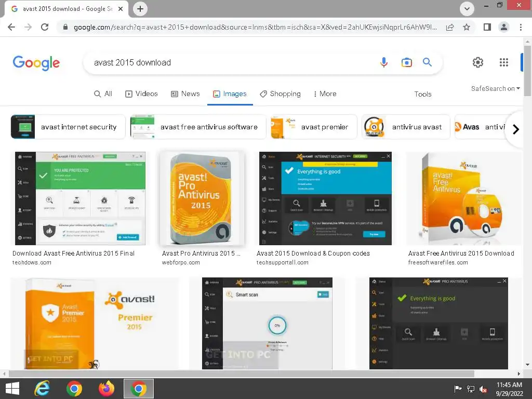This screenshot has width=532, height=399.
Task: Select the Images tab
Action: 230,94
